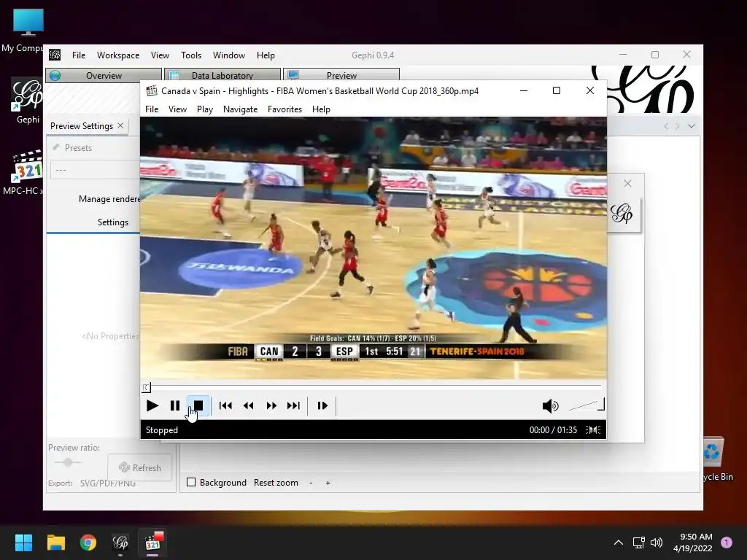
Task: Open Google Chrome from the taskbar
Action: (88, 542)
